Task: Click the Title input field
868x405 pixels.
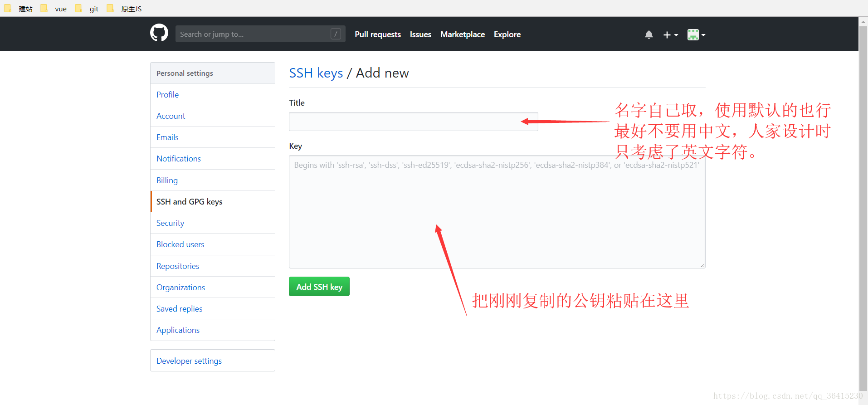Action: click(x=414, y=122)
